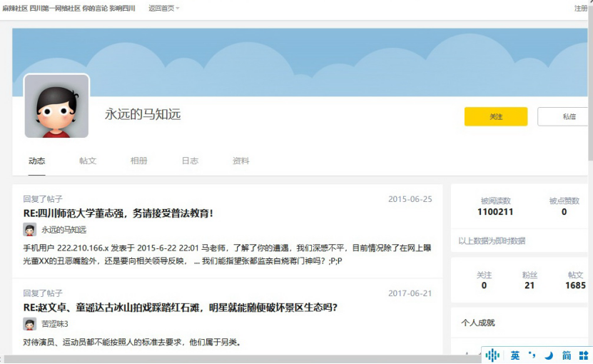Open the 相册 tab
This screenshot has height=364, width=593.
pos(139,161)
